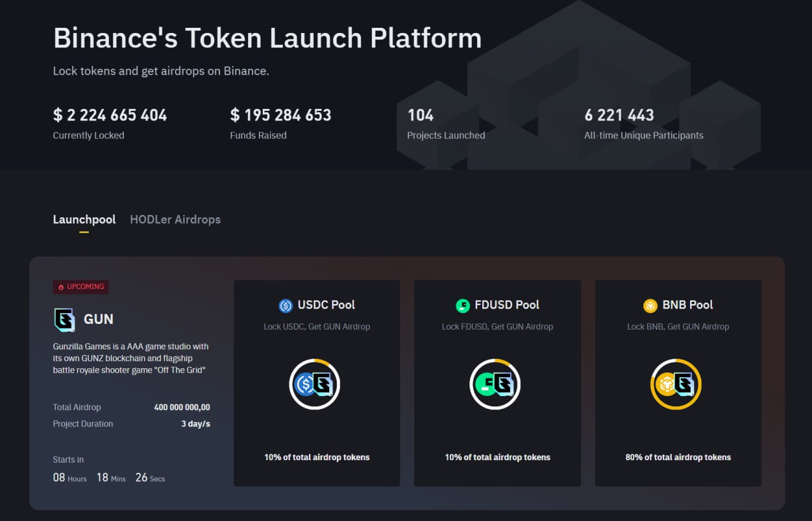
Task: Click the Total Airdrop value 400 000 000,00
Action: (x=182, y=408)
